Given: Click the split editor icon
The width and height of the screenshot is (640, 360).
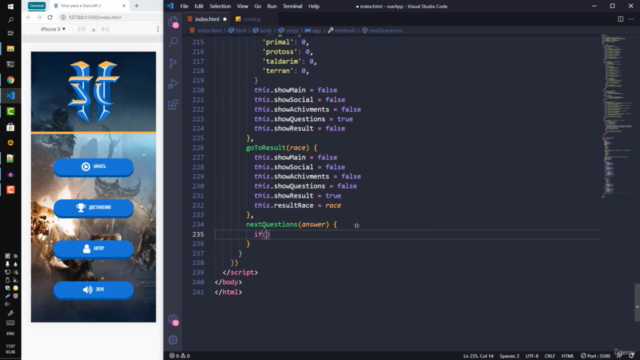Looking at the screenshot, I should (x=620, y=19).
